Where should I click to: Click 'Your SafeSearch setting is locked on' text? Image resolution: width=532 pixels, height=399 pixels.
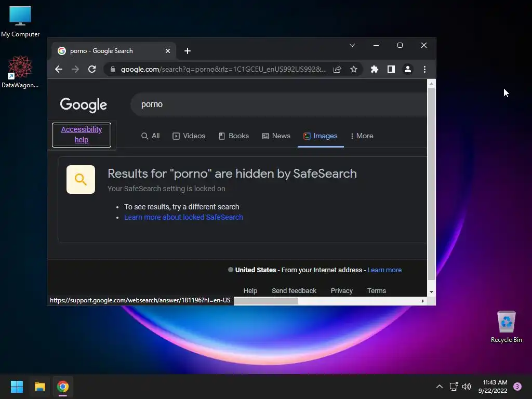point(166,189)
